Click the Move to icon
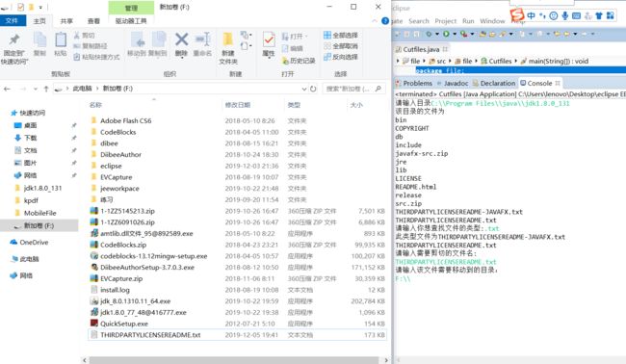This screenshot has height=364, width=626. point(138,39)
